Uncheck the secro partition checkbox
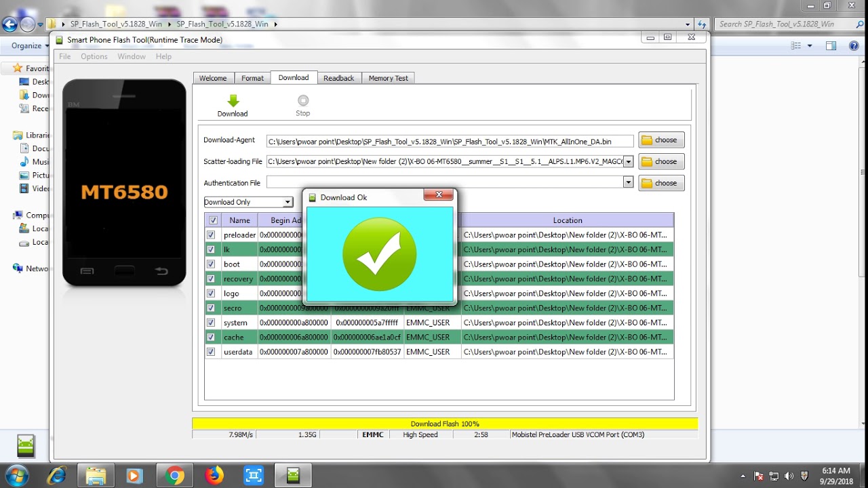The height and width of the screenshot is (488, 868). 211,308
